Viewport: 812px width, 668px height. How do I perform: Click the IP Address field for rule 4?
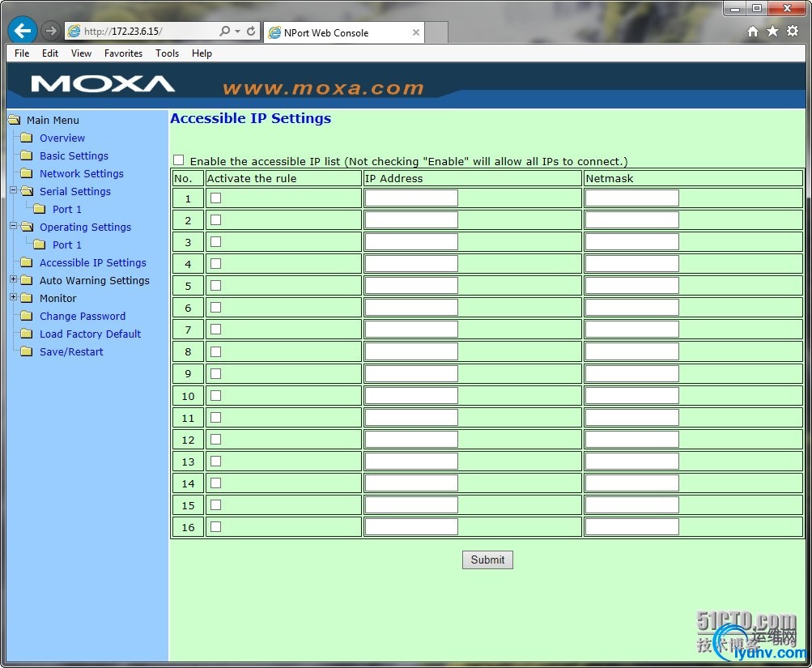tap(411, 264)
